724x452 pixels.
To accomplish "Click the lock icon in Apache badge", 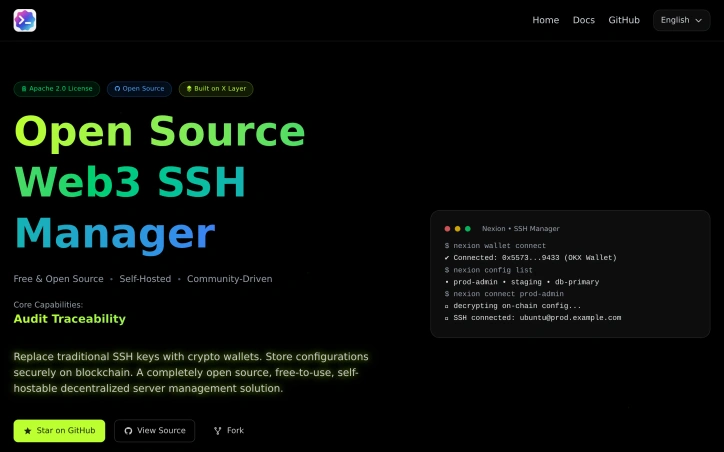I will 24,89.
